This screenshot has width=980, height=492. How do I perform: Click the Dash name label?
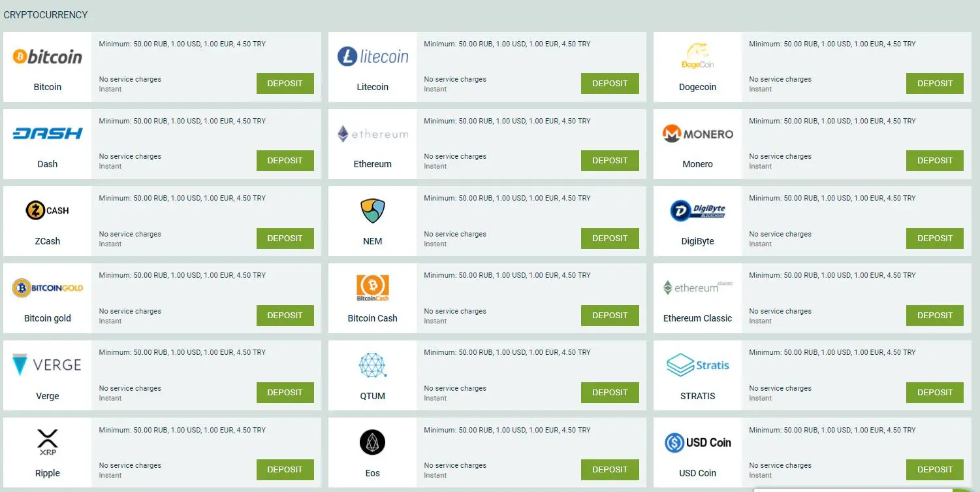48,164
